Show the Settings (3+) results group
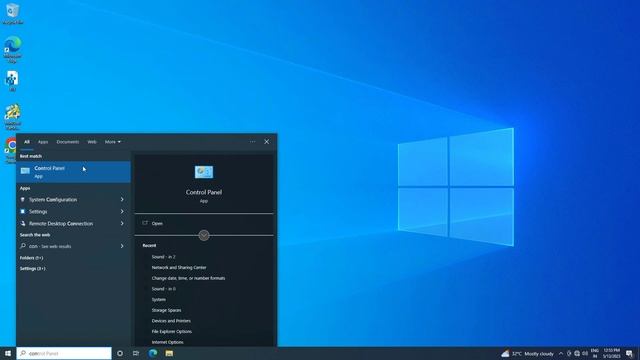This screenshot has height=360, width=640. 33,269
